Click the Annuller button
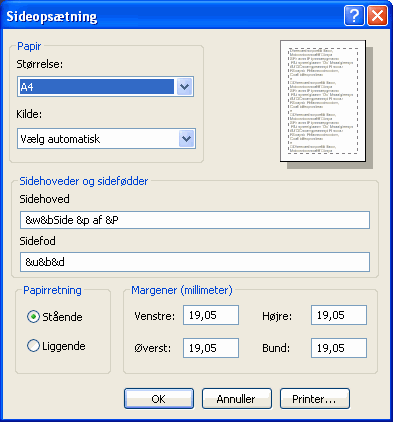 pyautogui.click(x=237, y=399)
